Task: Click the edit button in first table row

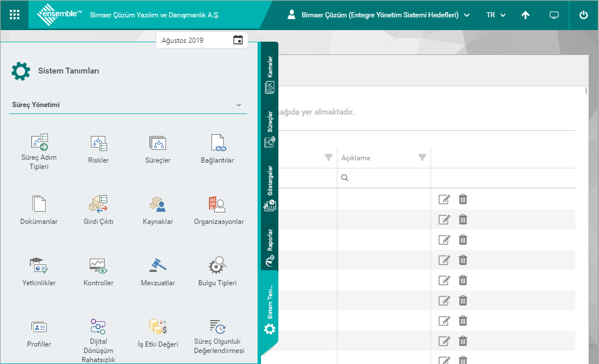Action: click(444, 200)
